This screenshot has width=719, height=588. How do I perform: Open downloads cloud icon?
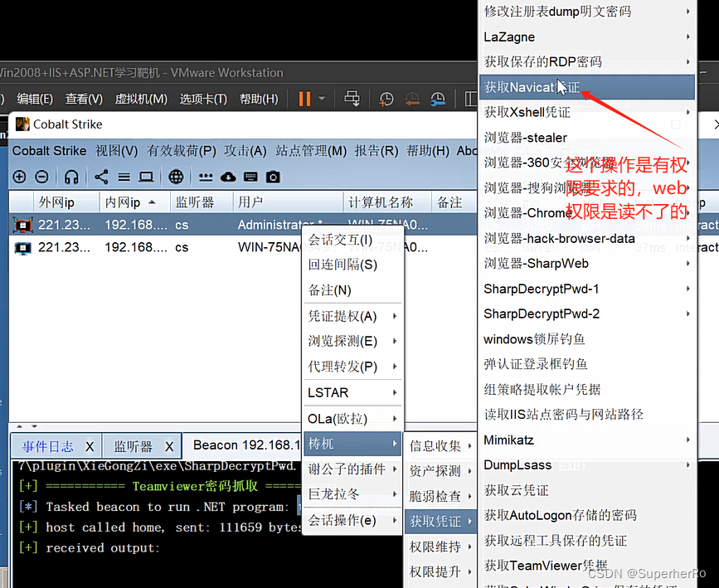[228, 177]
